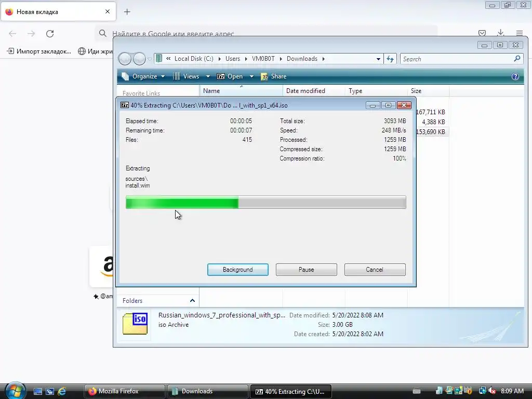Expand arrow after Downloads breadcrumb

click(x=323, y=59)
